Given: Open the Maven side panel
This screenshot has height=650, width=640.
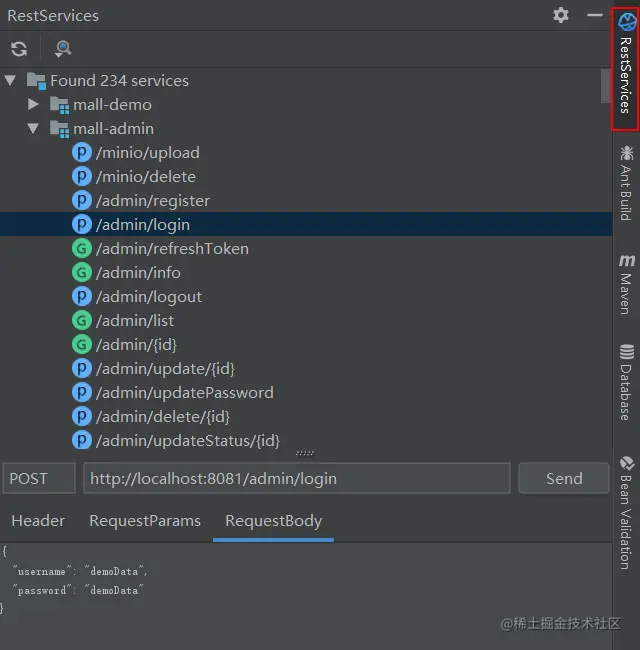Looking at the screenshot, I should (626, 284).
